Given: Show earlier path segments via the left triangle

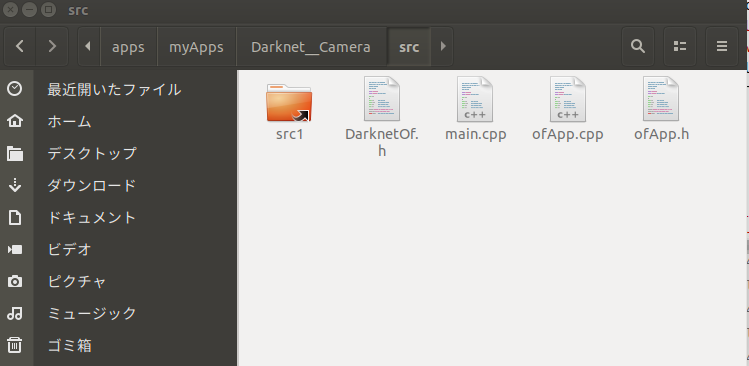Looking at the screenshot, I should pos(88,46).
